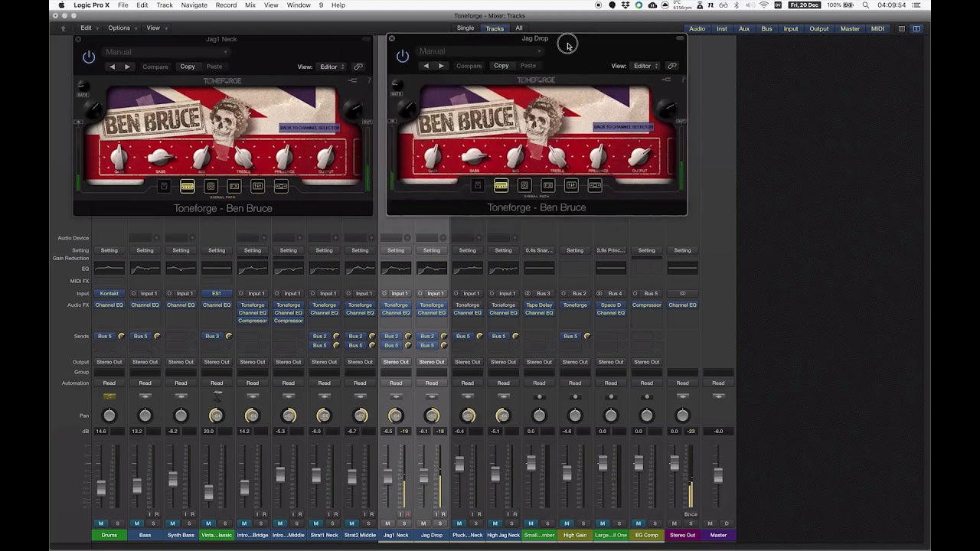Click the Wi-Fi status icon
This screenshot has height=551, width=980.
coord(764,5)
